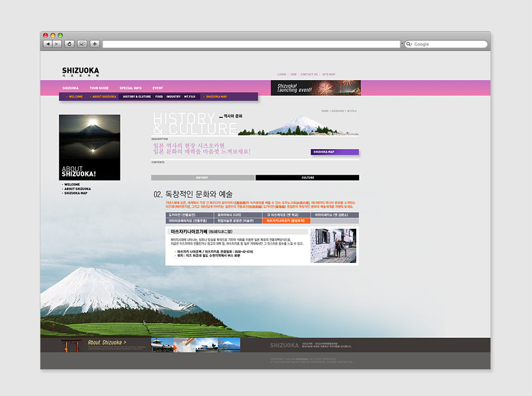The image size is (532, 396).
Task: Open the SHIZUOKA main menu item
Action: (70, 88)
